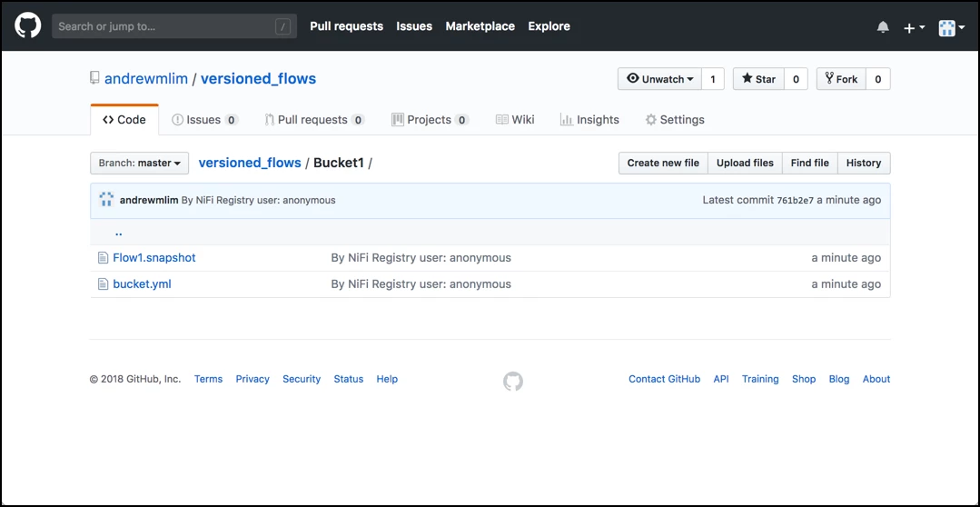This screenshot has height=507, width=980.
Task: Click the Flow1.snapshot file icon
Action: [x=104, y=257]
